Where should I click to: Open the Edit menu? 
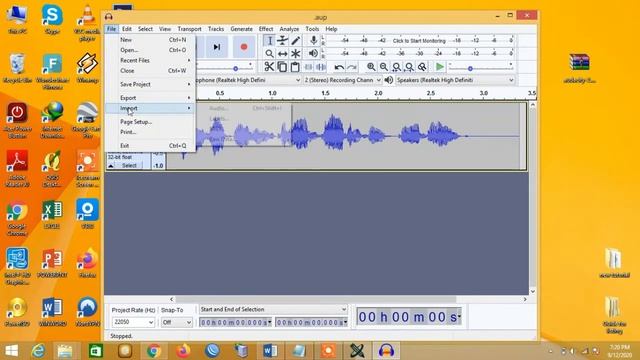(127, 29)
